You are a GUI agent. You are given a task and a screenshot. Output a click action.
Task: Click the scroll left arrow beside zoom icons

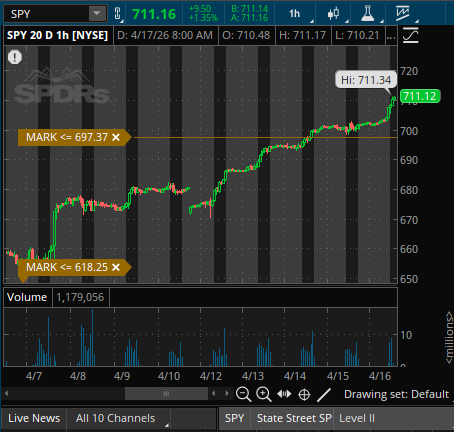tap(213, 394)
